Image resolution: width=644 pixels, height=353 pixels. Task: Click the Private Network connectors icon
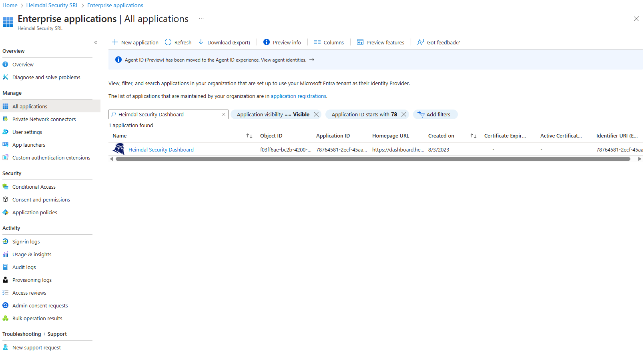(x=6, y=119)
